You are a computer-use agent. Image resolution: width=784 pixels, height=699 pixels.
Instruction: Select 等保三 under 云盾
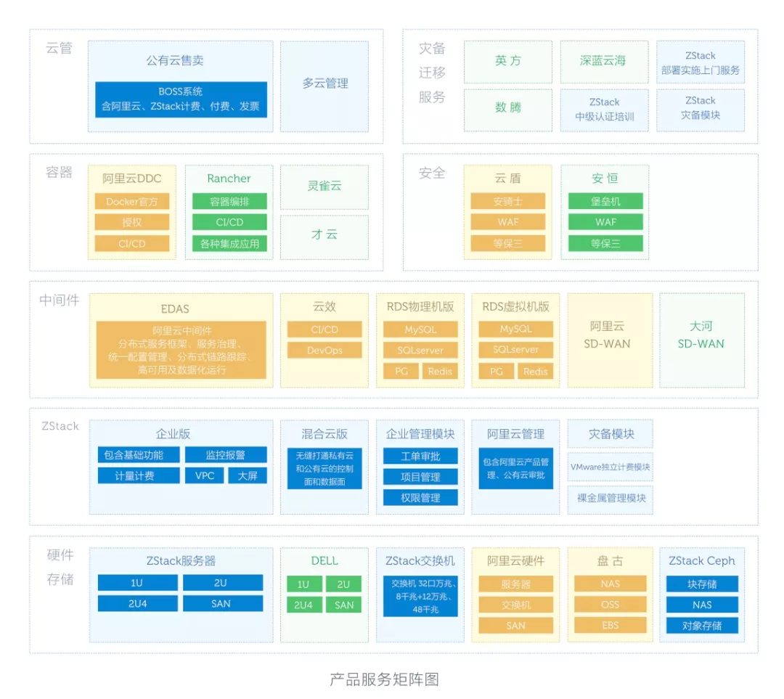click(x=508, y=243)
